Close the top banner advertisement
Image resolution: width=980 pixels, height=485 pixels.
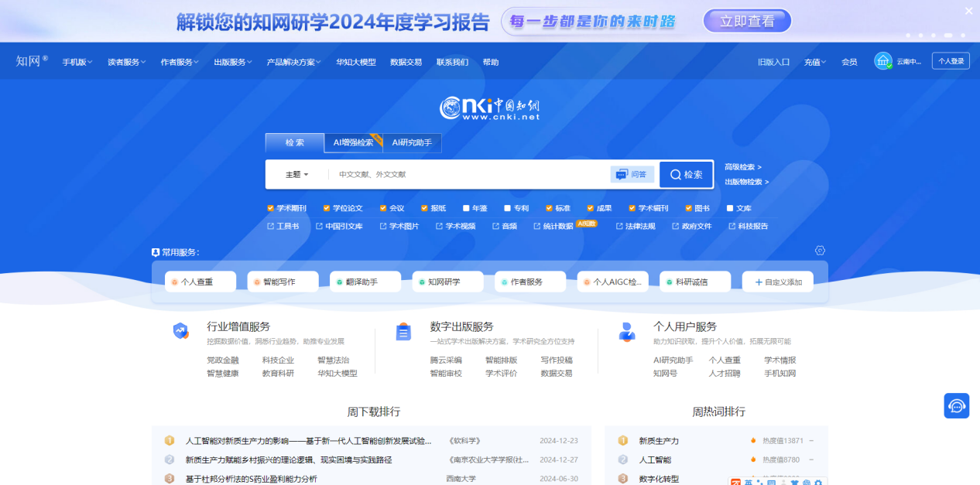pyautogui.click(x=968, y=11)
